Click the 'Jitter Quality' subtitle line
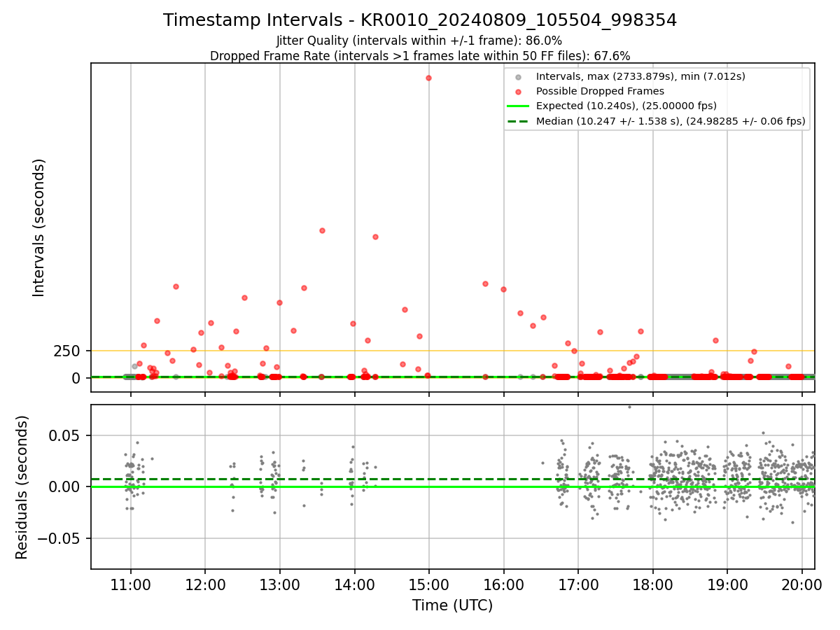 (419, 41)
